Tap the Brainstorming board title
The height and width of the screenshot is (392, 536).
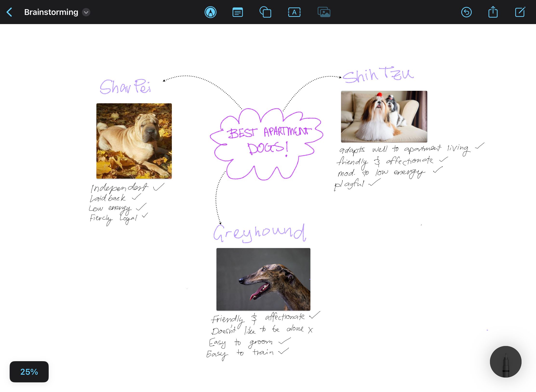(x=51, y=12)
